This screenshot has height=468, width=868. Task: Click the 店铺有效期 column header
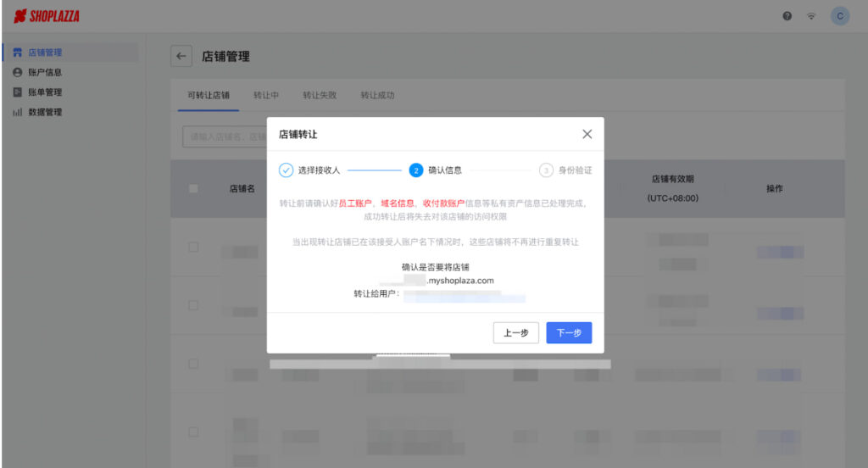672,179
